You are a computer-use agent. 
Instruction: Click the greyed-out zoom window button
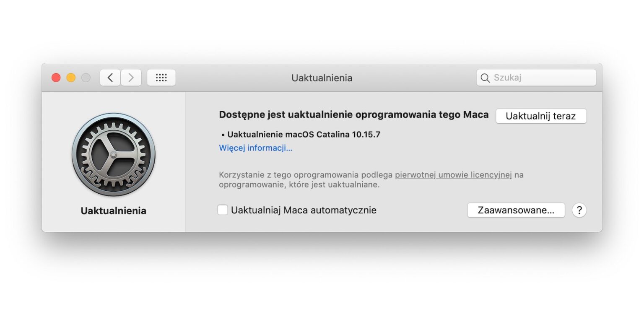click(x=86, y=78)
